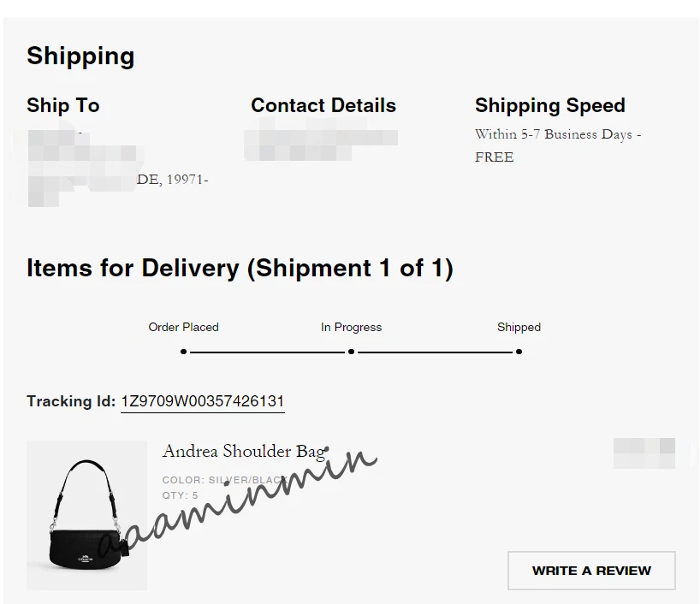The image size is (700, 604).
Task: Click the Shipping section heading
Action: coord(80,56)
